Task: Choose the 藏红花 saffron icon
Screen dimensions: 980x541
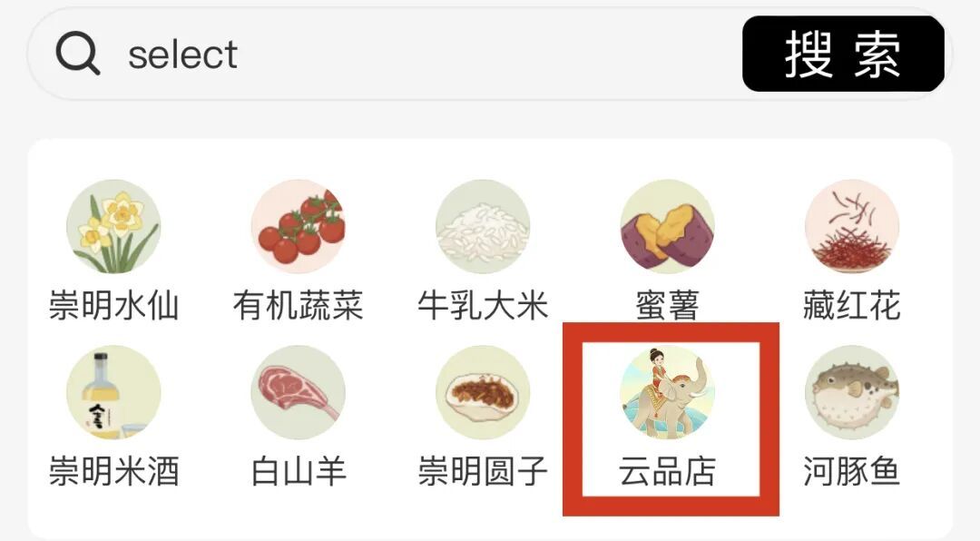Action: pyautogui.click(x=852, y=226)
